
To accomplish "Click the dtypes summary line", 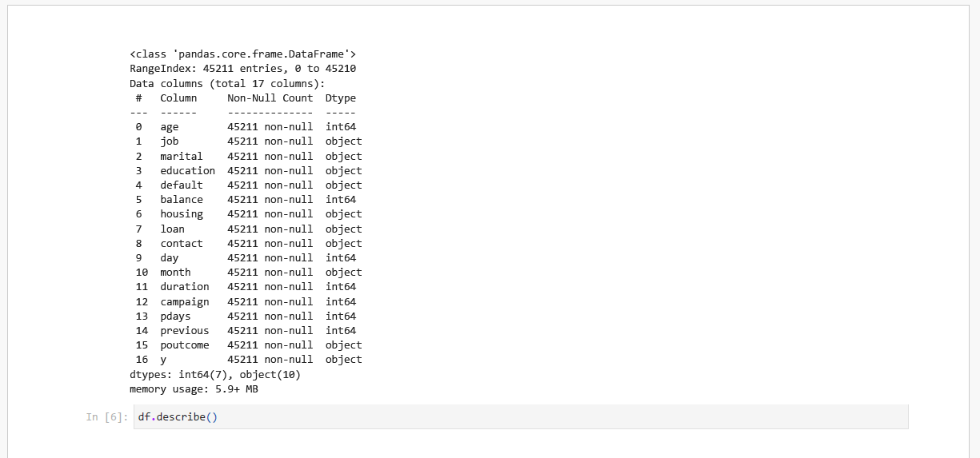I will pyautogui.click(x=214, y=374).
